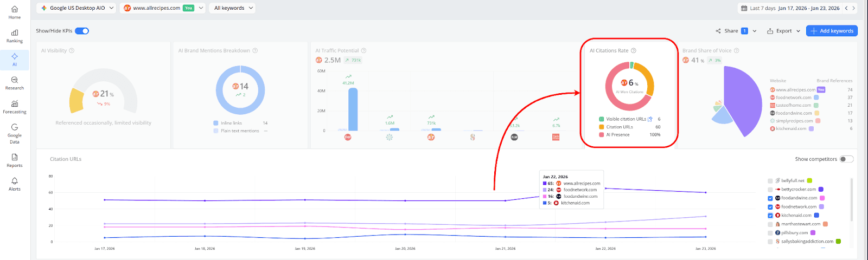Click the calendar icon in date range
The image size is (868, 260).
pyautogui.click(x=744, y=8)
